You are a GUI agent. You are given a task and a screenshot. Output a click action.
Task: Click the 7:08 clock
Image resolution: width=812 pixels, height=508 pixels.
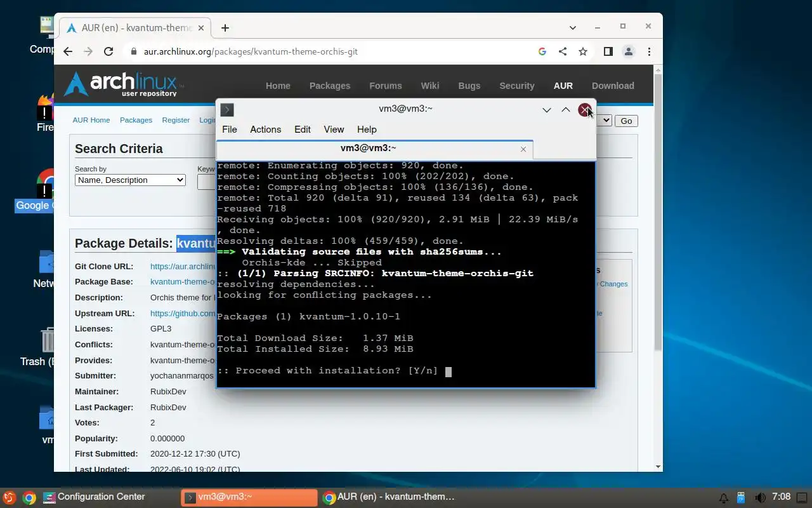tap(782, 497)
